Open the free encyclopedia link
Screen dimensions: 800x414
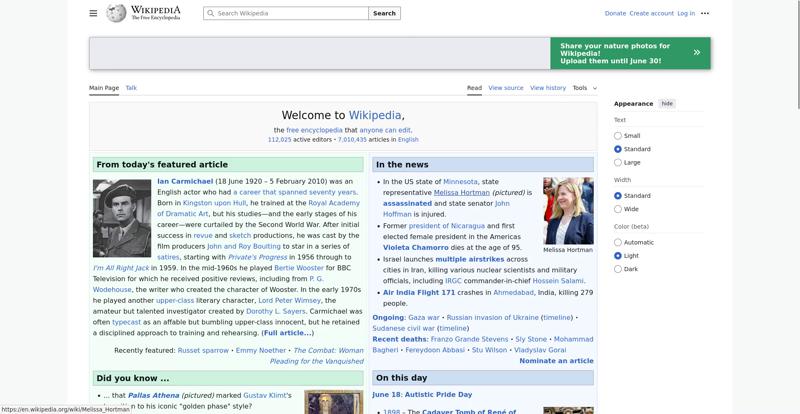(314, 130)
